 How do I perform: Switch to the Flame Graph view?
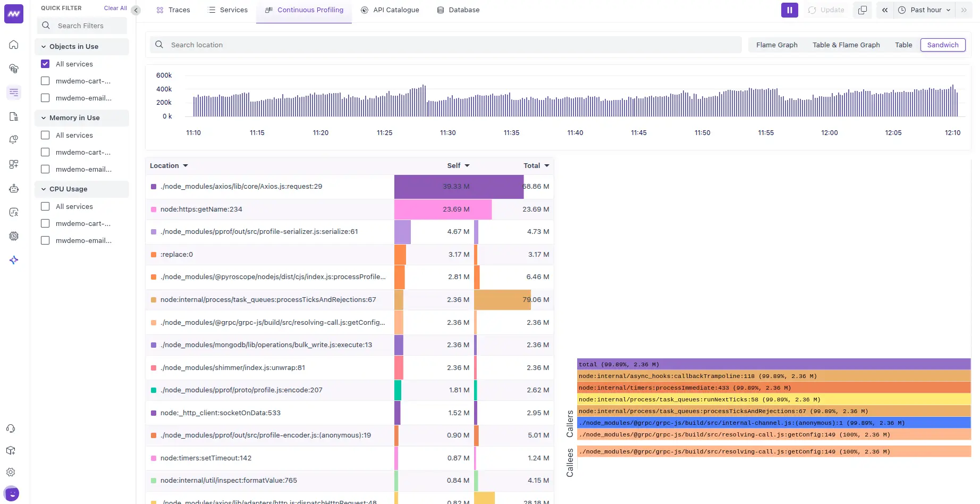click(776, 45)
